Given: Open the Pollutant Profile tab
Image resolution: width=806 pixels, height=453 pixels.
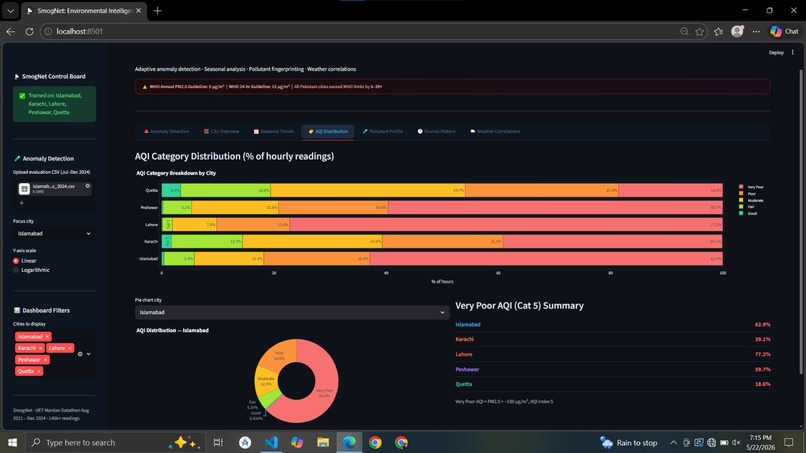Looking at the screenshot, I should click(x=383, y=131).
